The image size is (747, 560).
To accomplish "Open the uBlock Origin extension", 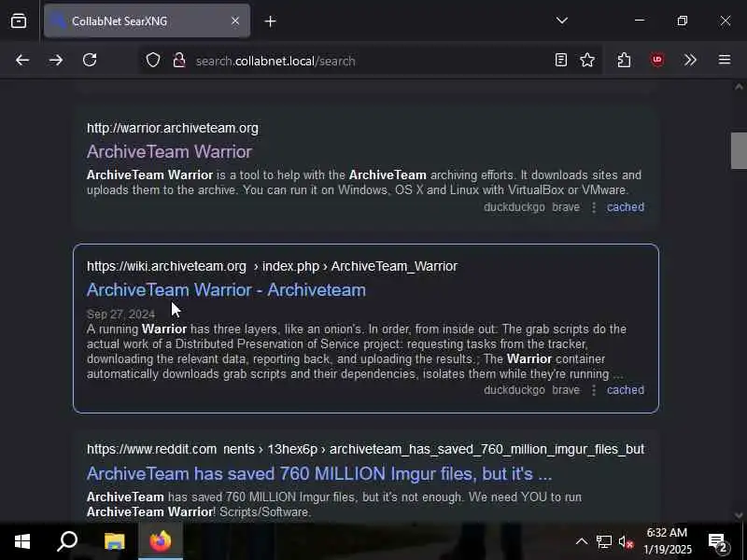I will 657,60.
